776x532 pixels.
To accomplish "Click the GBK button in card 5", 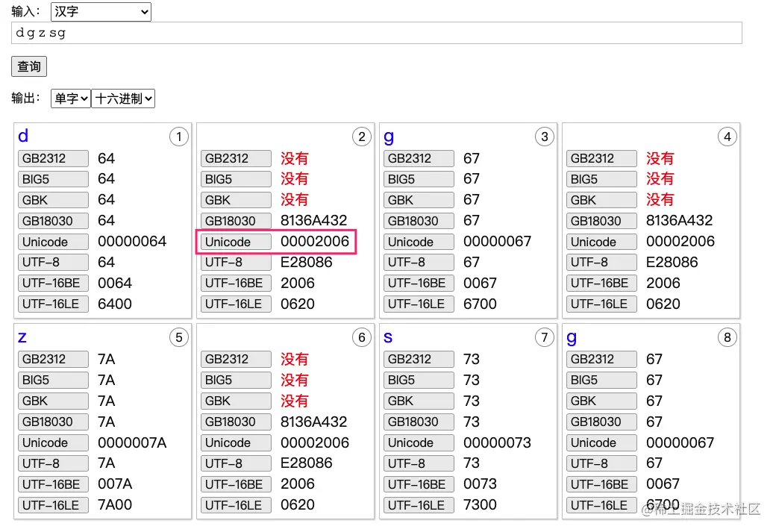I will pyautogui.click(x=54, y=401).
